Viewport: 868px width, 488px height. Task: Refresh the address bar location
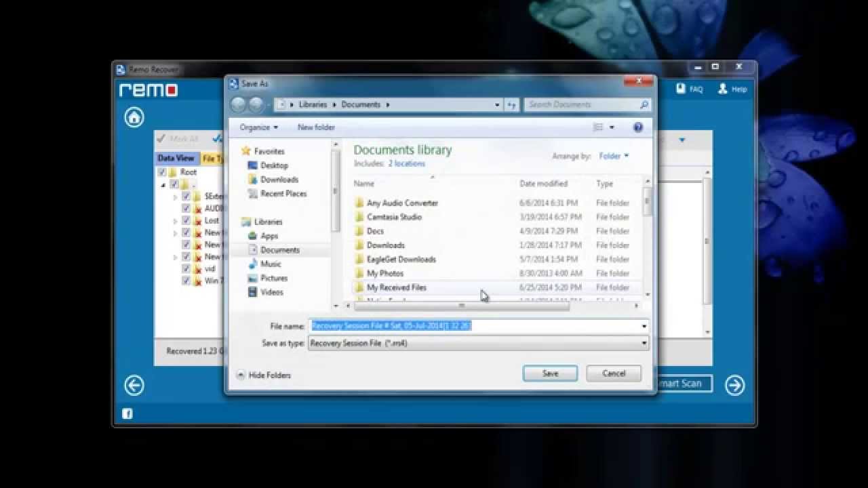pyautogui.click(x=512, y=104)
